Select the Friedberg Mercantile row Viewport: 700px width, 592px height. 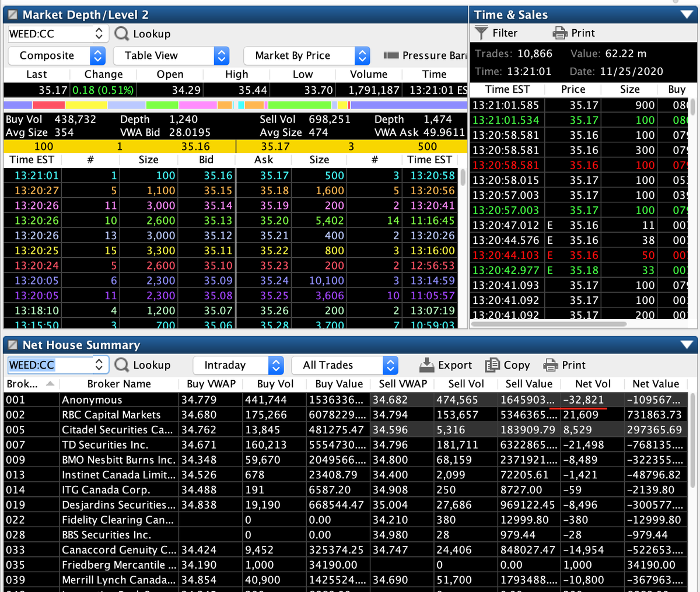tap(346, 565)
